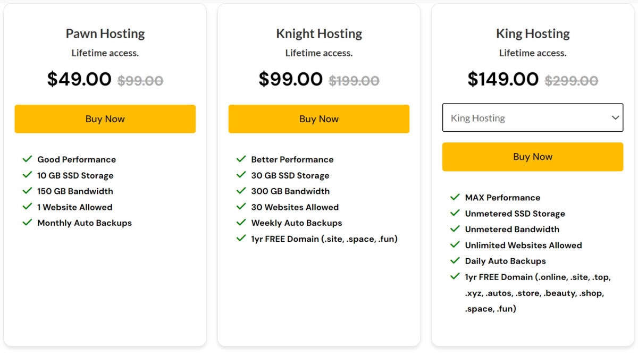Click Buy Now for Pawn Hosting
This screenshot has height=364, width=638.
105,119
